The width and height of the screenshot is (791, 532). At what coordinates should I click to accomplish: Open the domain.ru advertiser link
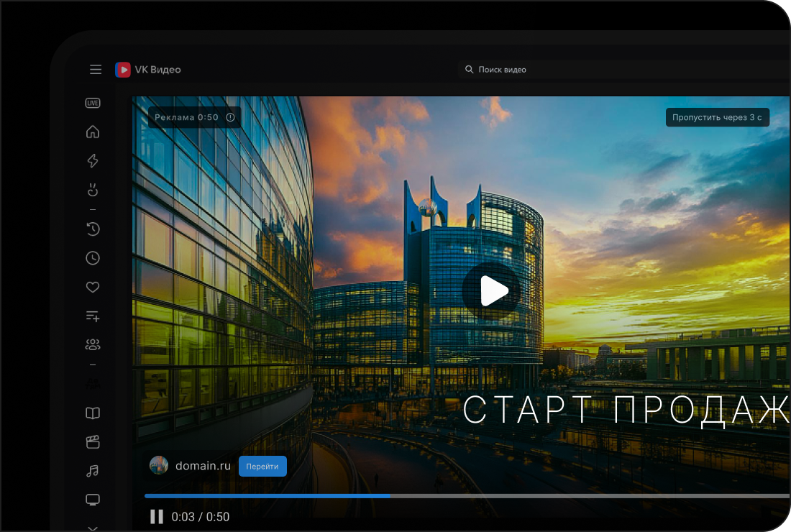pyautogui.click(x=203, y=466)
